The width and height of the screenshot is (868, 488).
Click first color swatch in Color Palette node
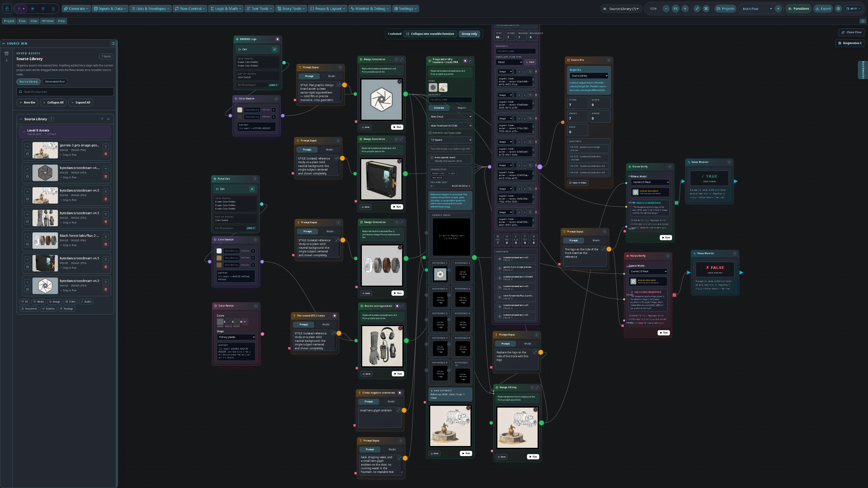pos(220,322)
